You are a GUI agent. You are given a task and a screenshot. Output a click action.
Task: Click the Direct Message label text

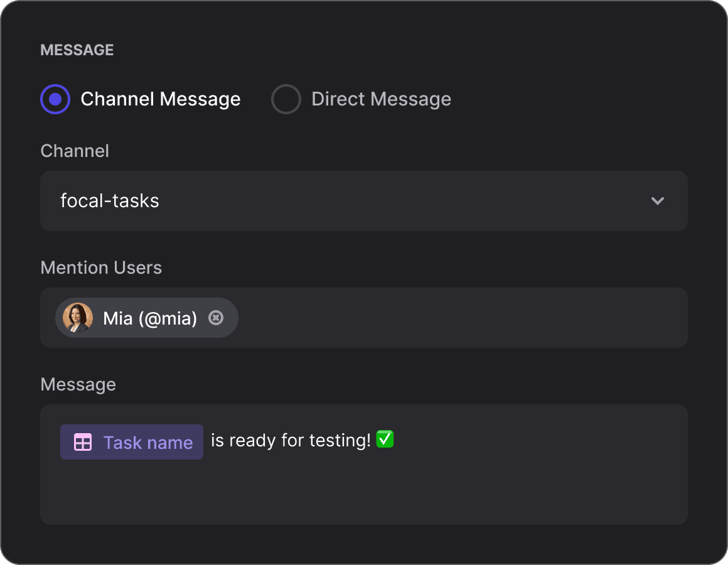coord(381,99)
